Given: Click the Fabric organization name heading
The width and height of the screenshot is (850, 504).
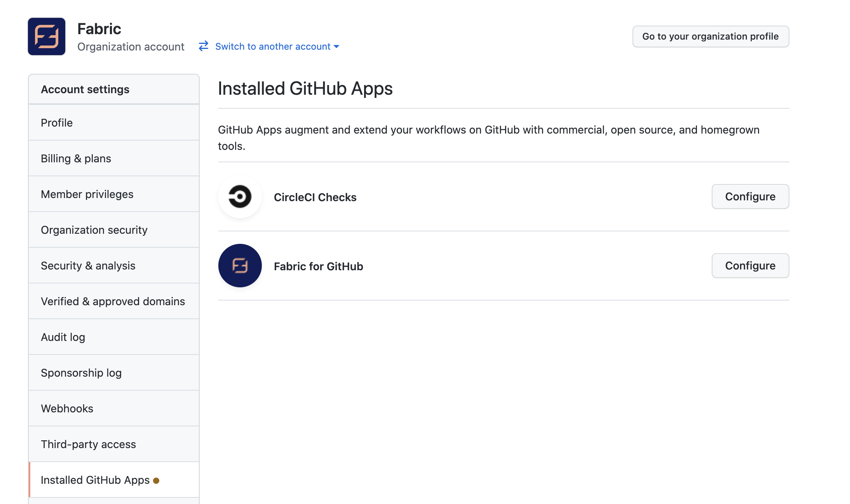Looking at the screenshot, I should [x=99, y=29].
